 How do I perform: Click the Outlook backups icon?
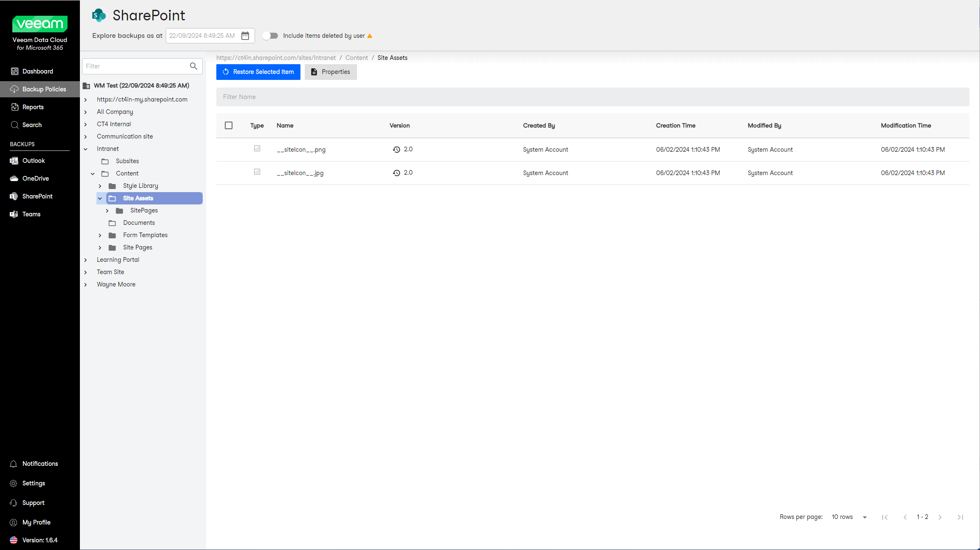14,161
